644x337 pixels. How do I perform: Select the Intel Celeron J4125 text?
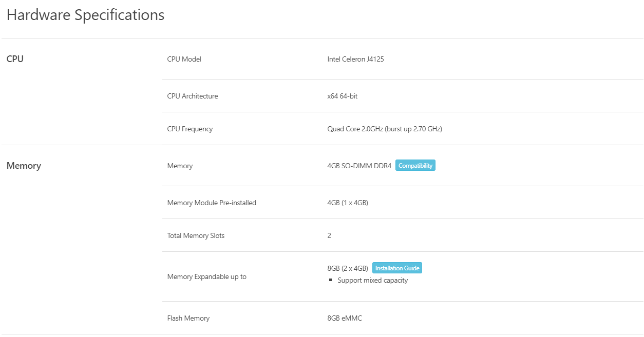pyautogui.click(x=355, y=59)
